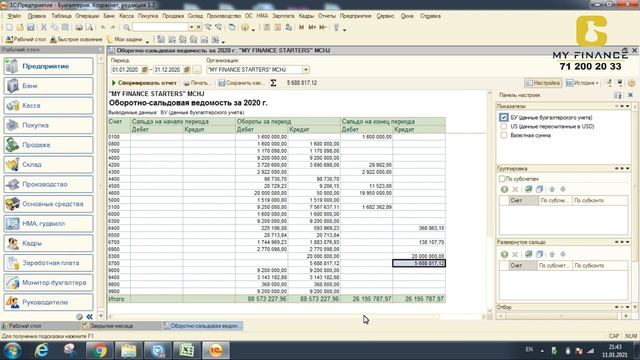Image resolution: width=640 pixels, height=360 pixels.
Task: Open the period selection ellipsis button
Action: (197, 70)
